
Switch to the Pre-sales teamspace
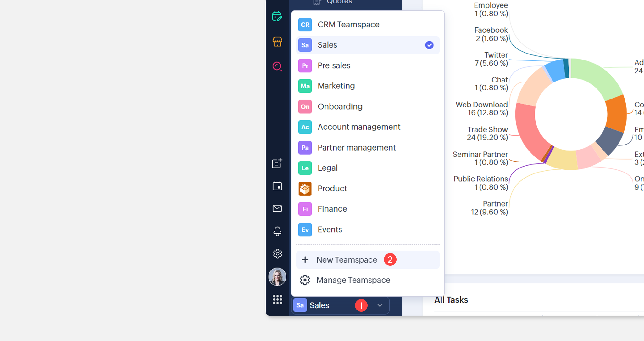(x=334, y=65)
